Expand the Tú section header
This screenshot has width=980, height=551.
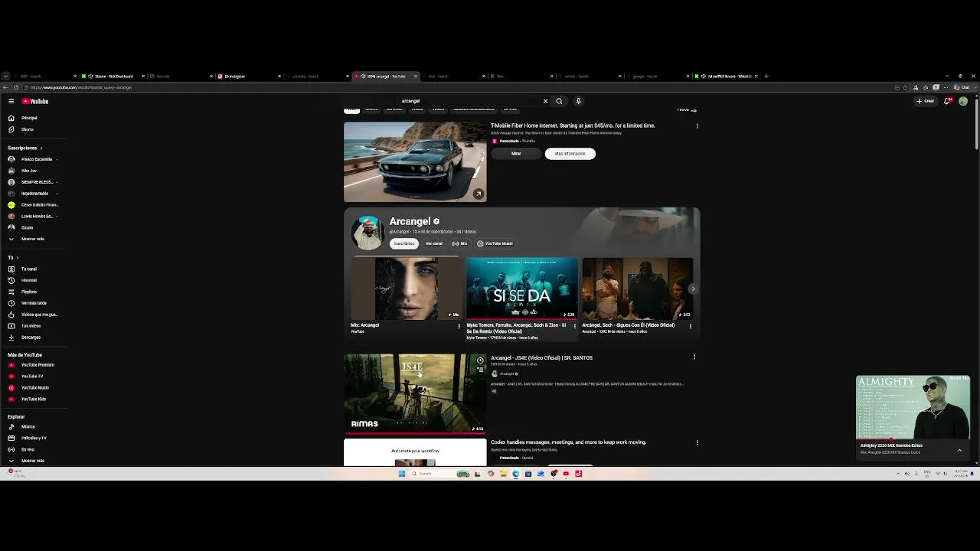point(13,258)
